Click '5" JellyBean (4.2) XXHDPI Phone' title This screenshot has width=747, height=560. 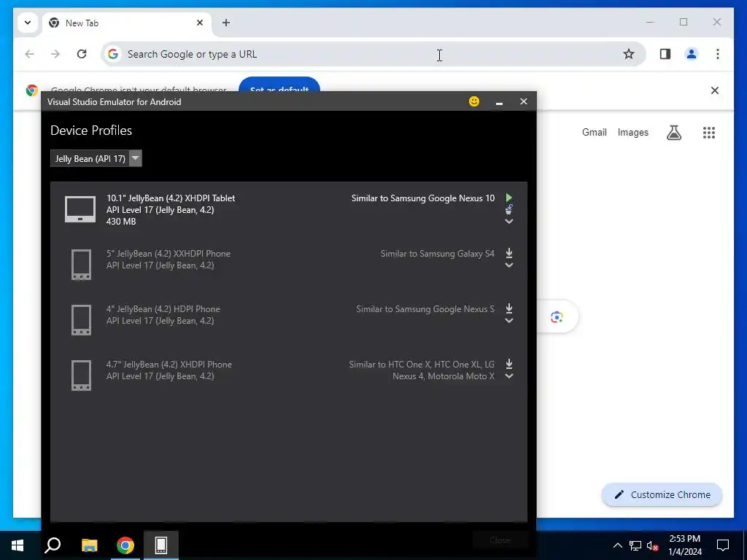(169, 253)
